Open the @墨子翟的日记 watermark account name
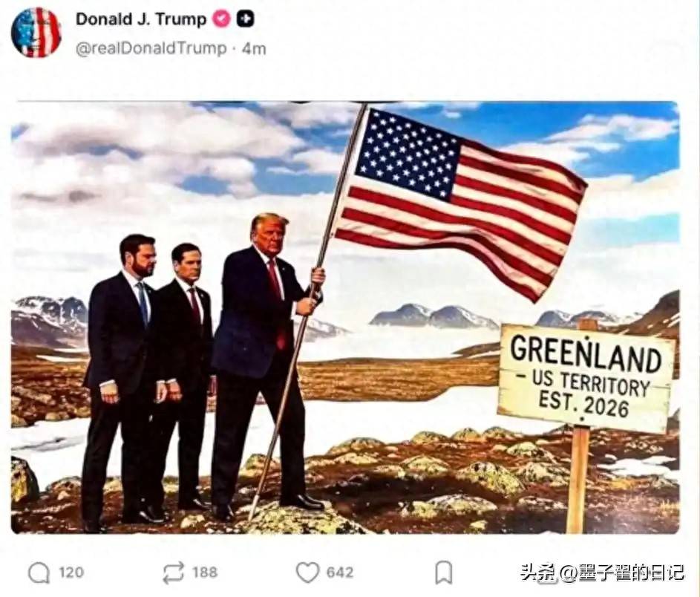Viewport: 700px width, 597px height. (x=622, y=572)
